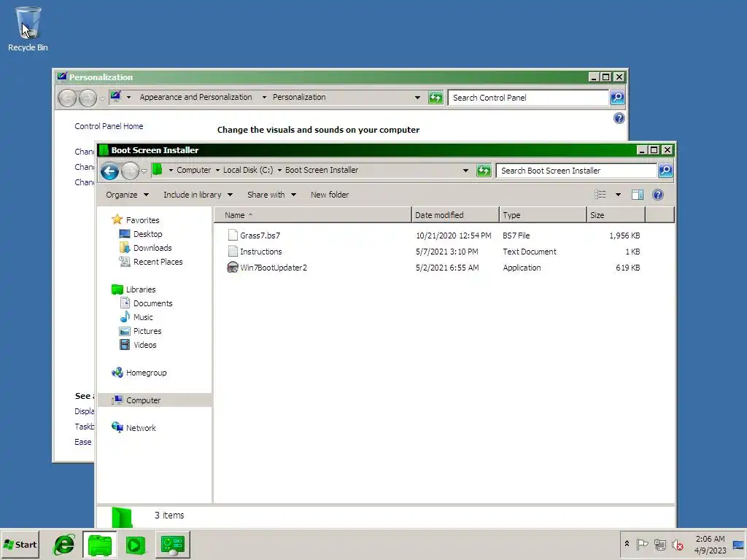Click 1,956 KB size of Grass7.bs7

pyautogui.click(x=624, y=236)
